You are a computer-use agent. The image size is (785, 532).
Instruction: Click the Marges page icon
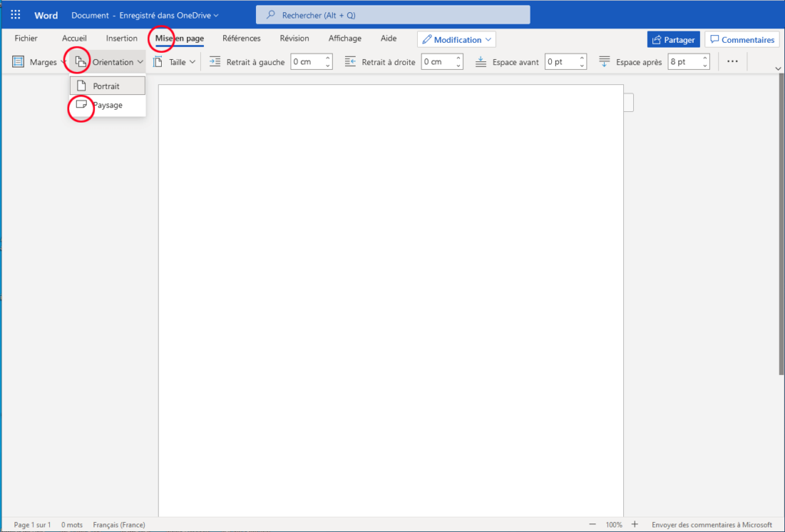18,61
